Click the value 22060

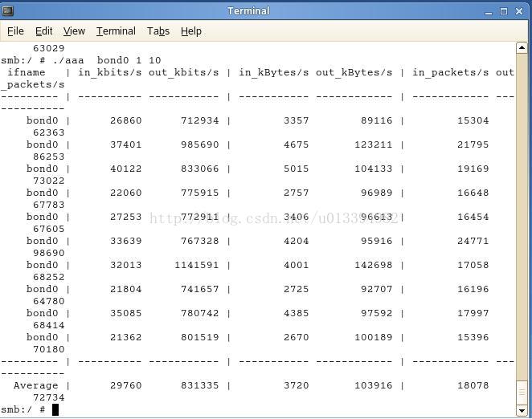pyautogui.click(x=125, y=193)
